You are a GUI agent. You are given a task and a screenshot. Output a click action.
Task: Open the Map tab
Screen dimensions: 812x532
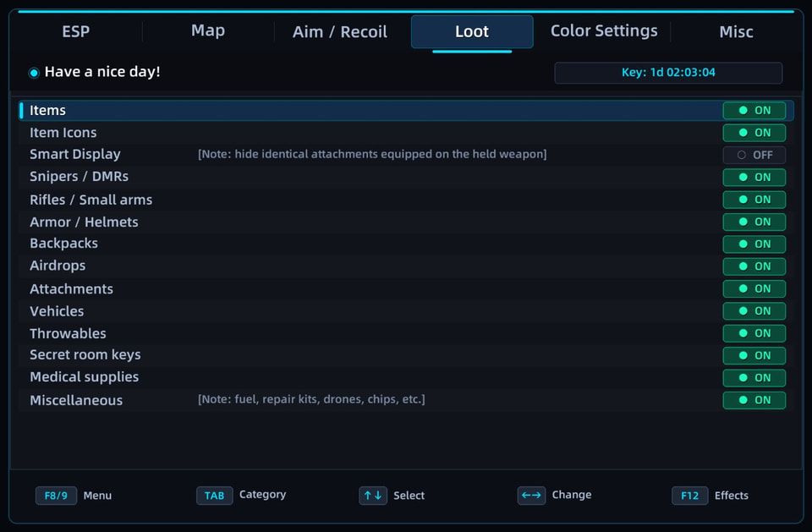[208, 30]
